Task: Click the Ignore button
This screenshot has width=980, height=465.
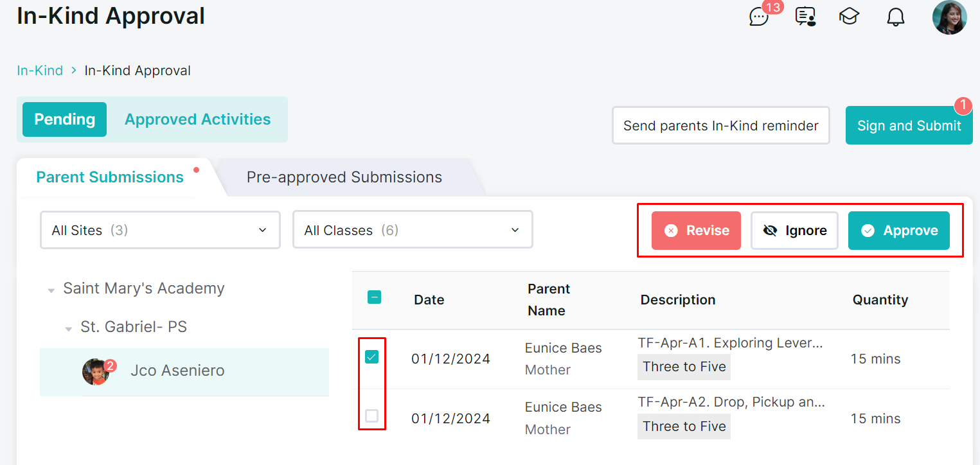Action: tap(794, 231)
